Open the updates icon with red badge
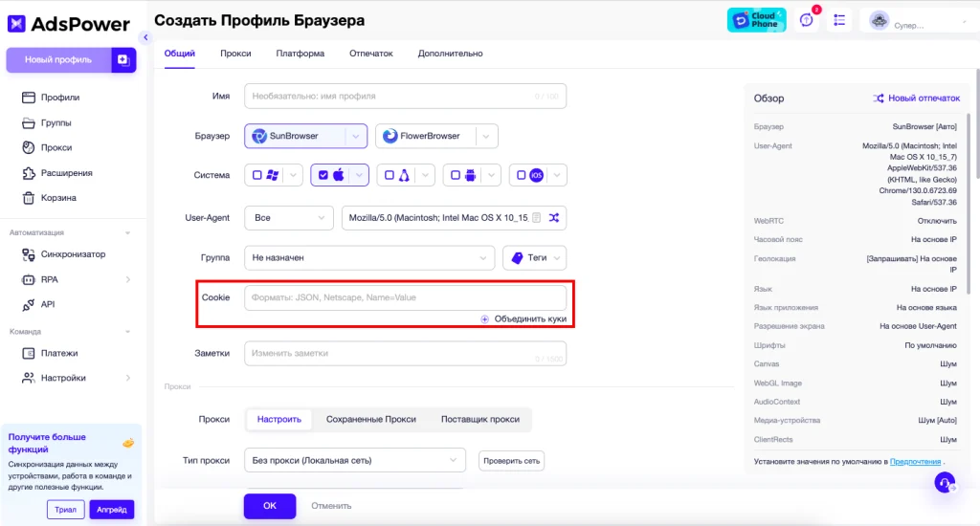The width and height of the screenshot is (980, 526). tap(807, 20)
